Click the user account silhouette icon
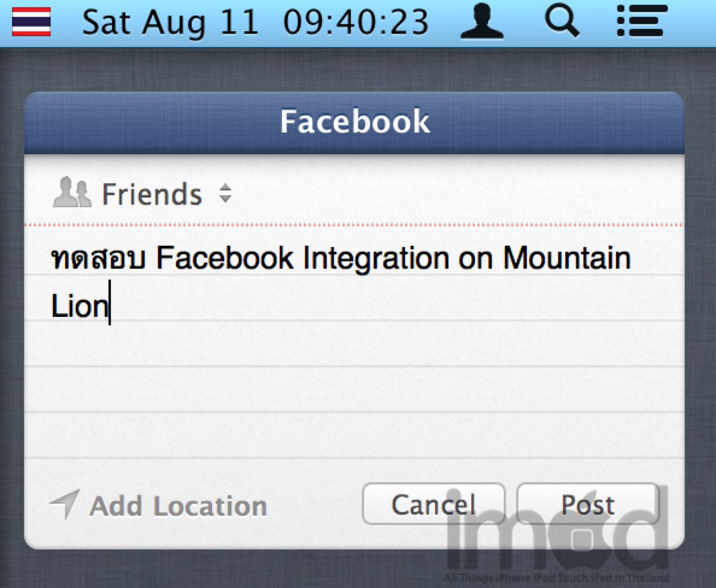The height and width of the screenshot is (588, 716). pos(482,22)
